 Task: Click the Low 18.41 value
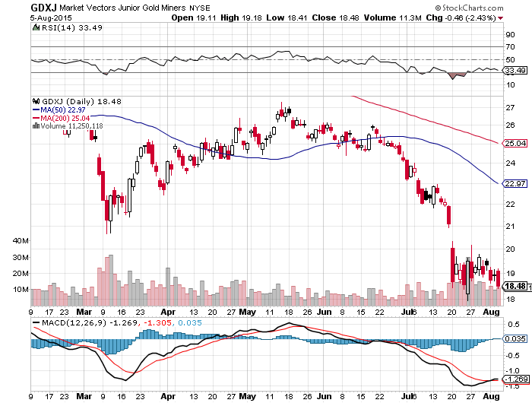[x=287, y=17]
